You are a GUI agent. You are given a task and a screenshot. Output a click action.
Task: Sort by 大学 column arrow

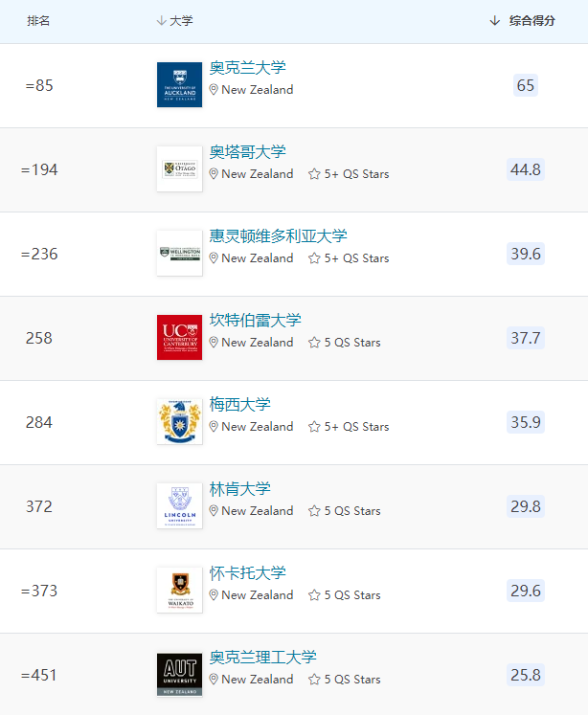[x=161, y=21]
